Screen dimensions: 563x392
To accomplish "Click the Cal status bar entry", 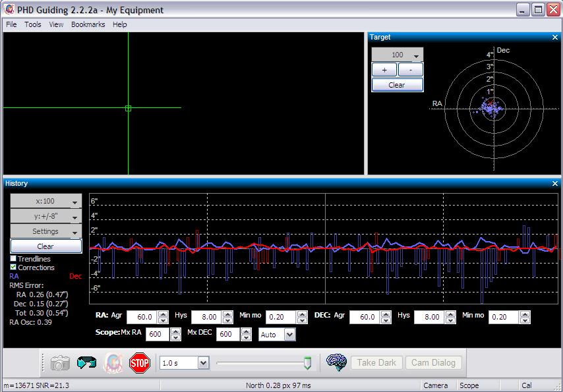I will coord(527,385).
